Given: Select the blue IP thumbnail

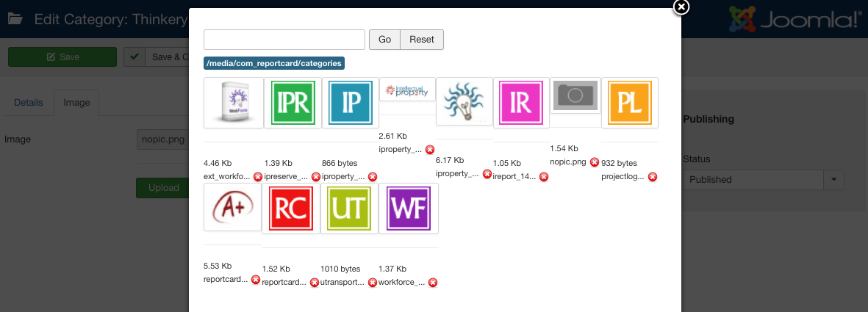Looking at the screenshot, I should click(x=351, y=103).
